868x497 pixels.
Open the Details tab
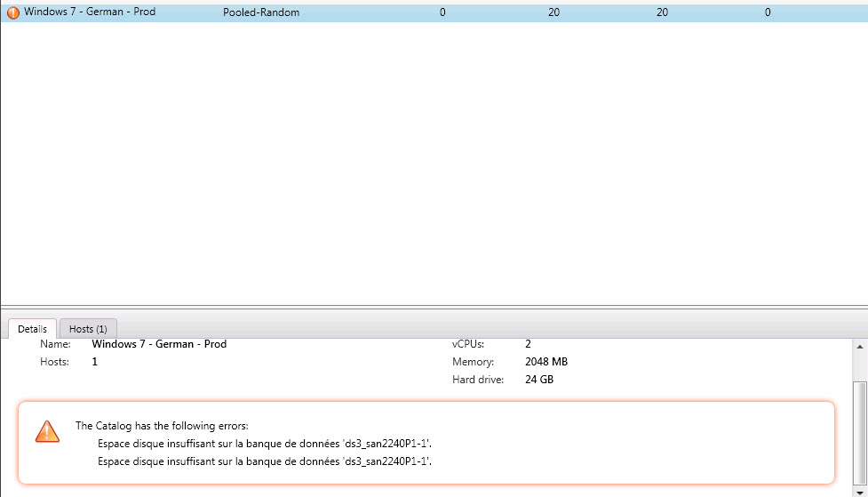pos(32,329)
